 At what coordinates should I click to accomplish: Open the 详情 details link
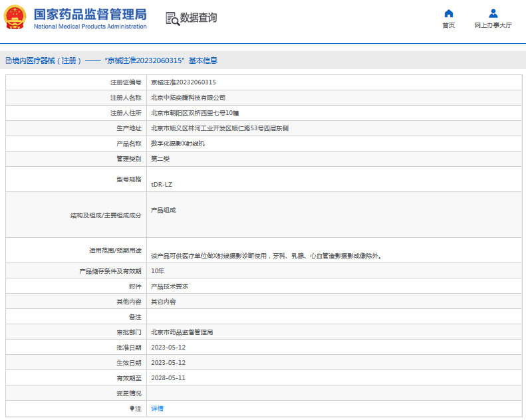157,409
